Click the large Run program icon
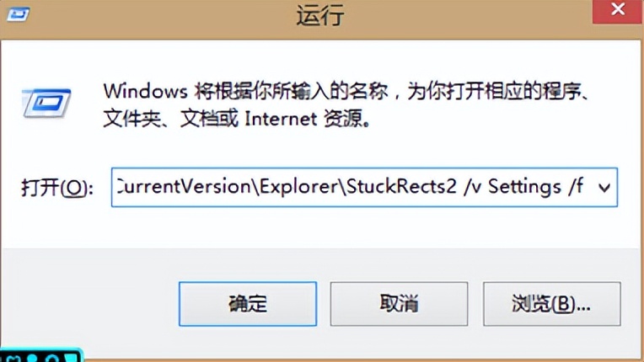Screen dimensions: 644x362 46,104
